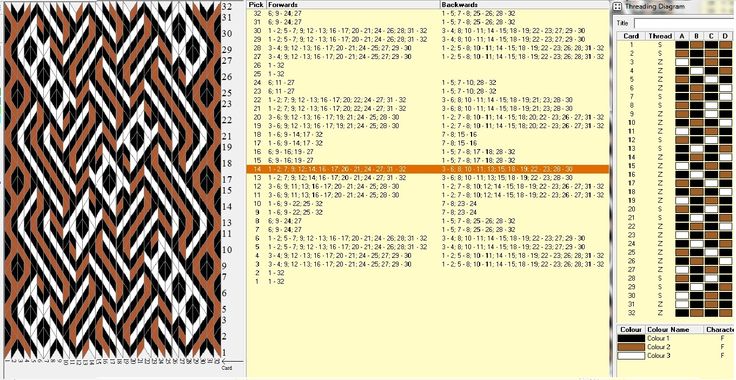Click card 4 white hole B cell
736x380 pixels.
[697, 71]
